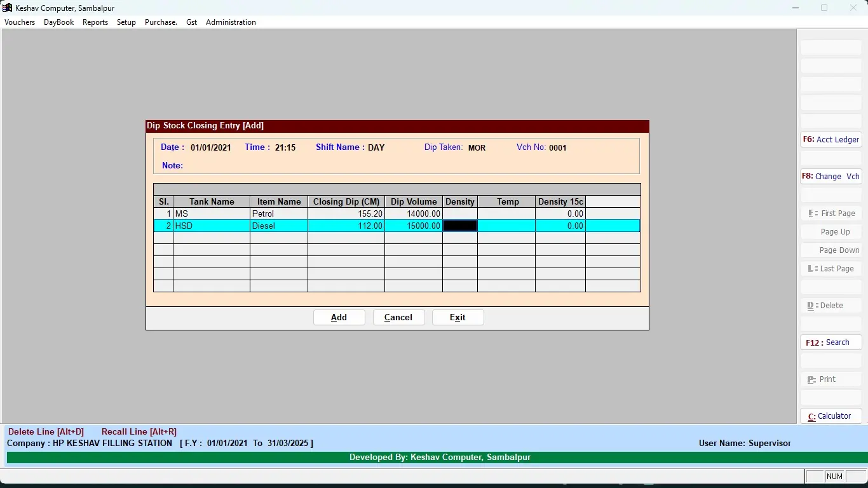Open the Calculator from the side panel

click(x=831, y=416)
